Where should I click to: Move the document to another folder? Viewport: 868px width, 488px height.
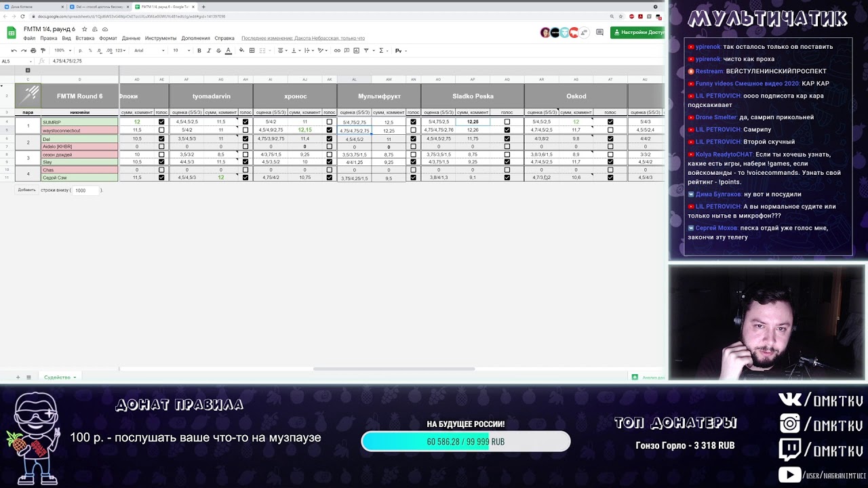(x=95, y=29)
